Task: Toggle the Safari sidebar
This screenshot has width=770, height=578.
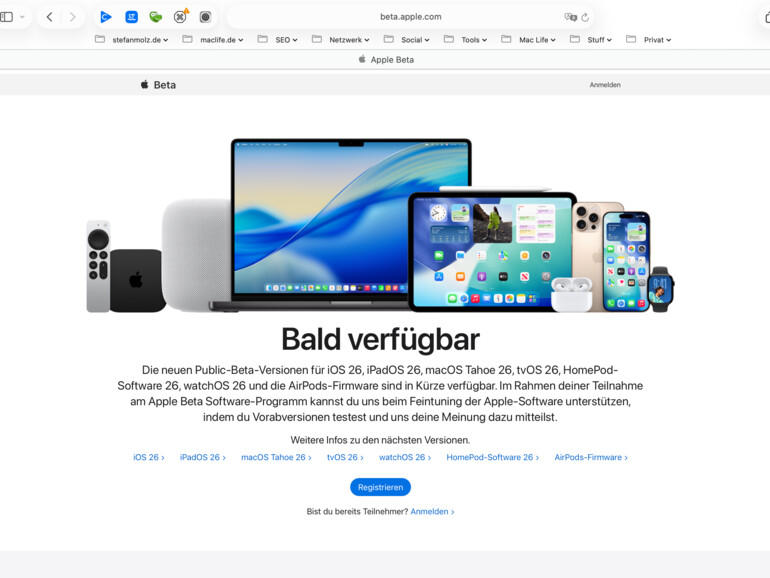Action: 6,17
